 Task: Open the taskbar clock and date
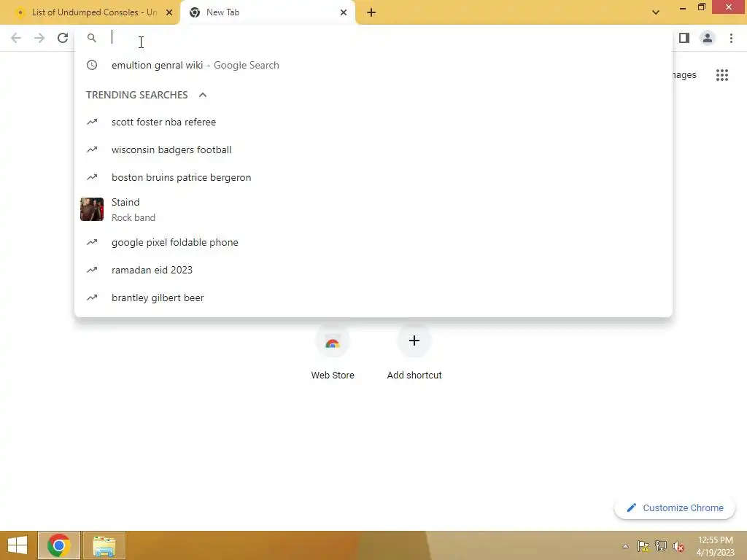click(x=716, y=546)
